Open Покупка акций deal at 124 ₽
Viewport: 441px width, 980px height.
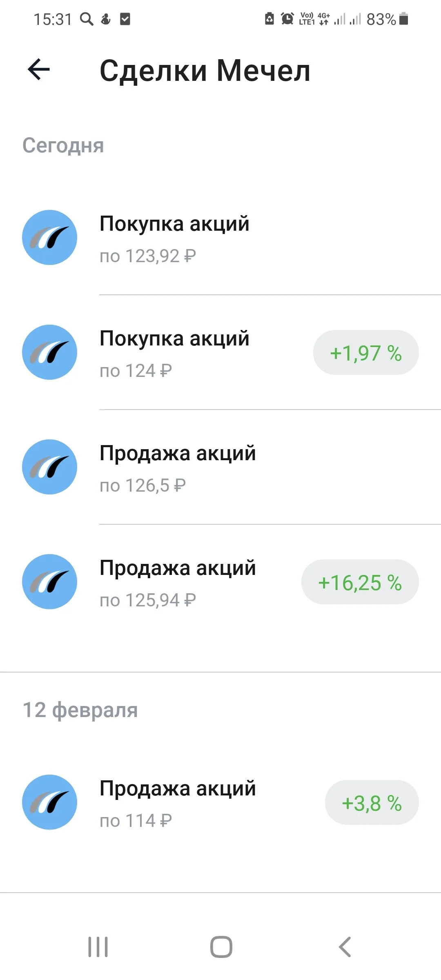(220, 352)
